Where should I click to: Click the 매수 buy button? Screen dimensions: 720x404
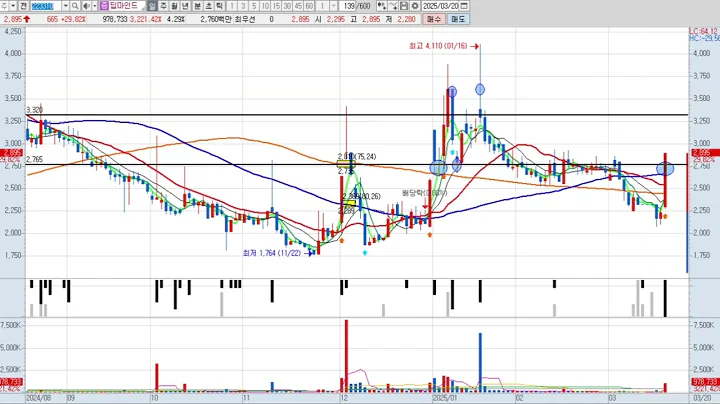tap(434, 19)
